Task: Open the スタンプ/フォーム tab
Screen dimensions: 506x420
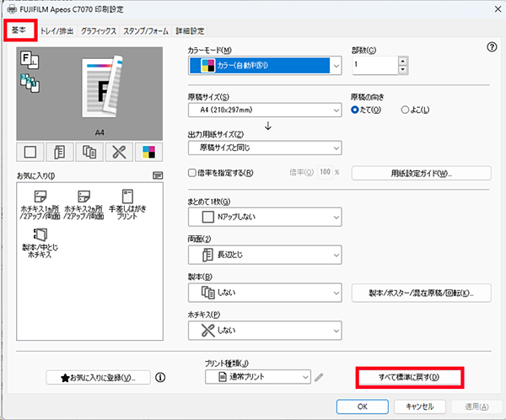Action: point(146,31)
